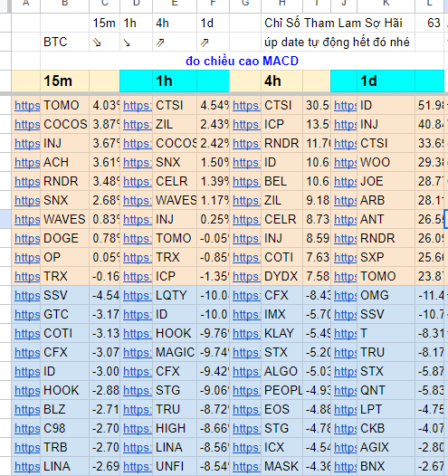Select the QNT cell in 1d list

click(x=386, y=390)
